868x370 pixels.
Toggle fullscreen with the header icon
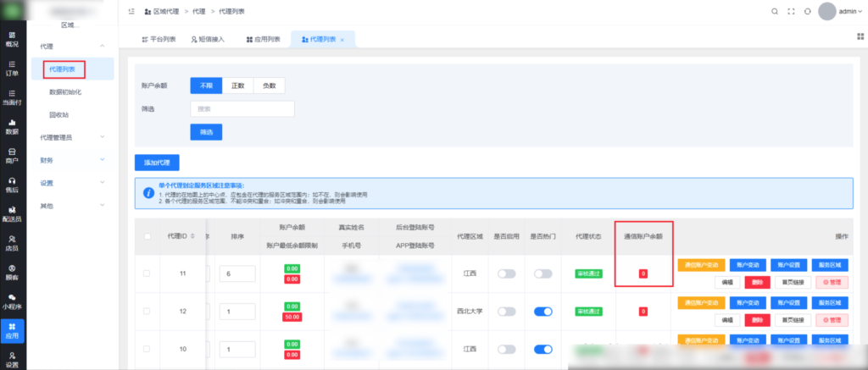(x=791, y=11)
